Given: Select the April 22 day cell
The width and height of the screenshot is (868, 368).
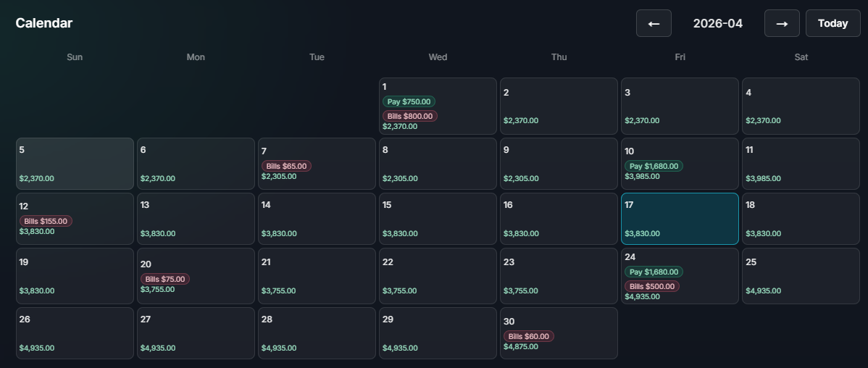Looking at the screenshot, I should click(438, 276).
